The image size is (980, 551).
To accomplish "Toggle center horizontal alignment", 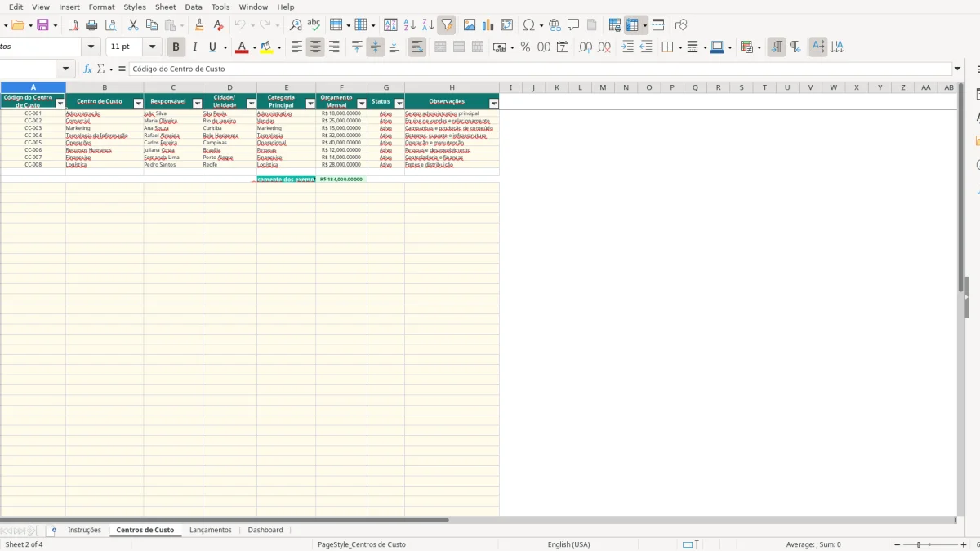I will (x=315, y=47).
